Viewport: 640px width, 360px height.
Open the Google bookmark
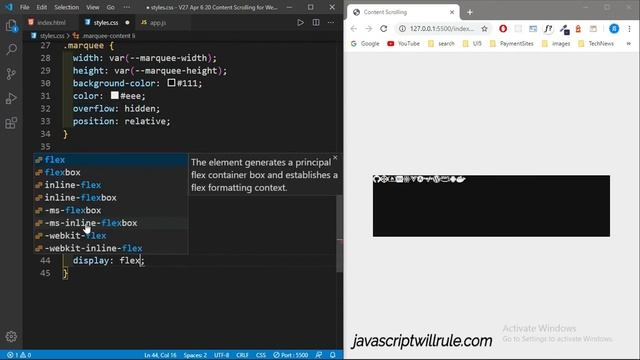pos(365,44)
